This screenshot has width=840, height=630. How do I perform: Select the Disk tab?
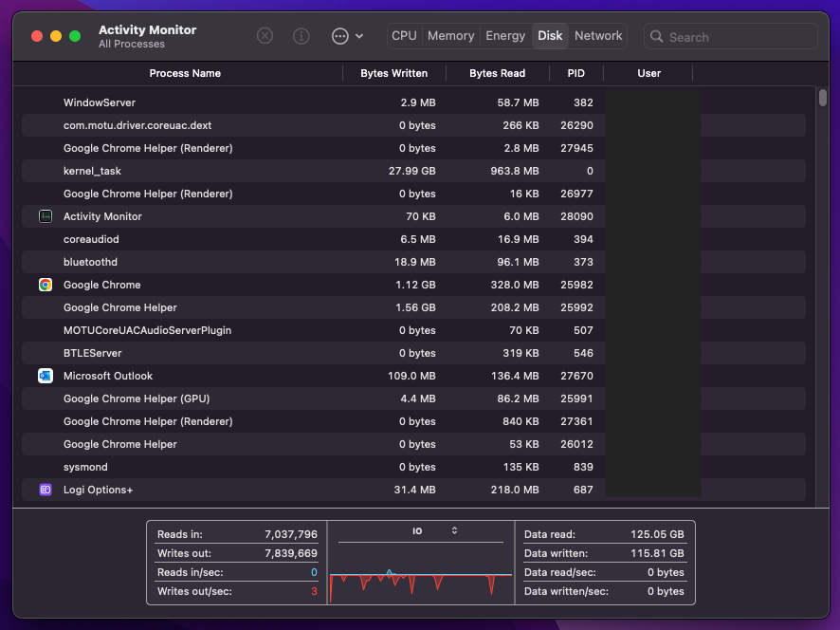click(550, 36)
